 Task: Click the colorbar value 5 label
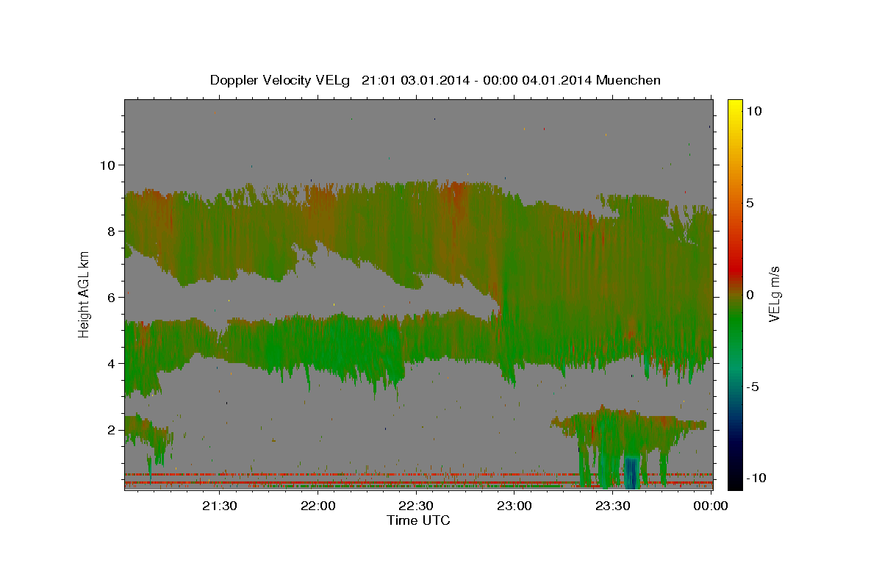tap(751, 203)
